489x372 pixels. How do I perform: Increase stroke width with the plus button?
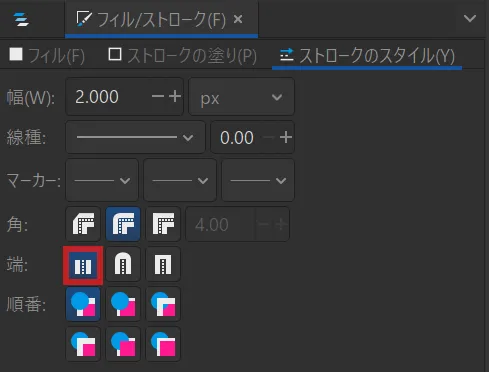pos(175,97)
